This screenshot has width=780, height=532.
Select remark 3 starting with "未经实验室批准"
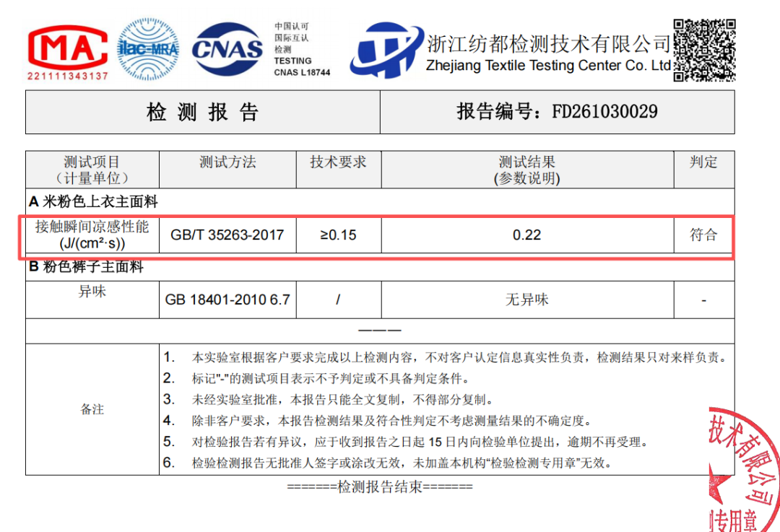tap(329, 400)
